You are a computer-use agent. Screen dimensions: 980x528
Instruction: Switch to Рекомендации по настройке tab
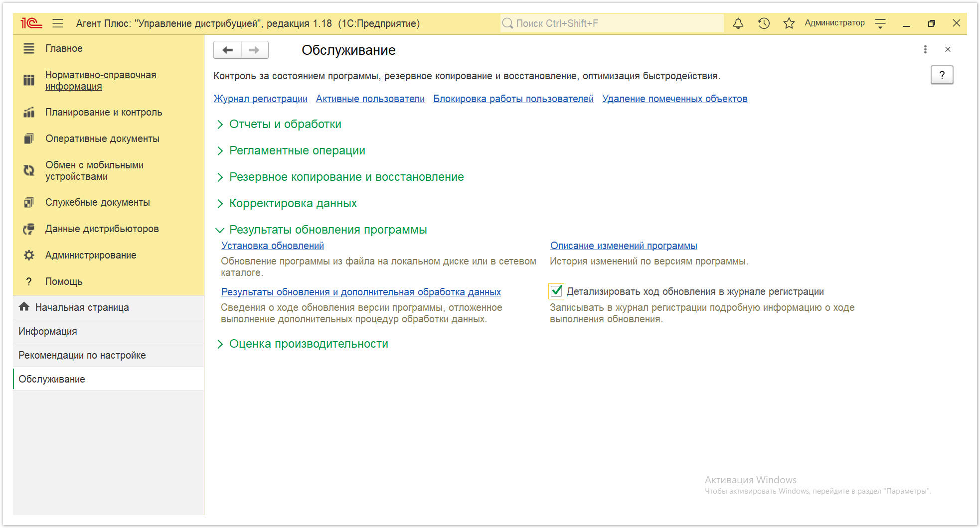point(109,355)
